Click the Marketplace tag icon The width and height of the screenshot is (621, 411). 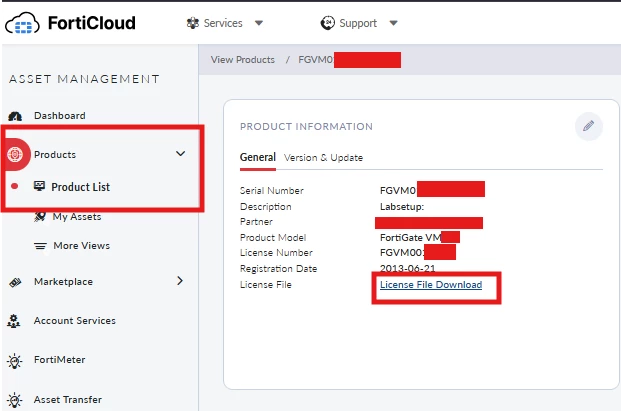point(15,282)
